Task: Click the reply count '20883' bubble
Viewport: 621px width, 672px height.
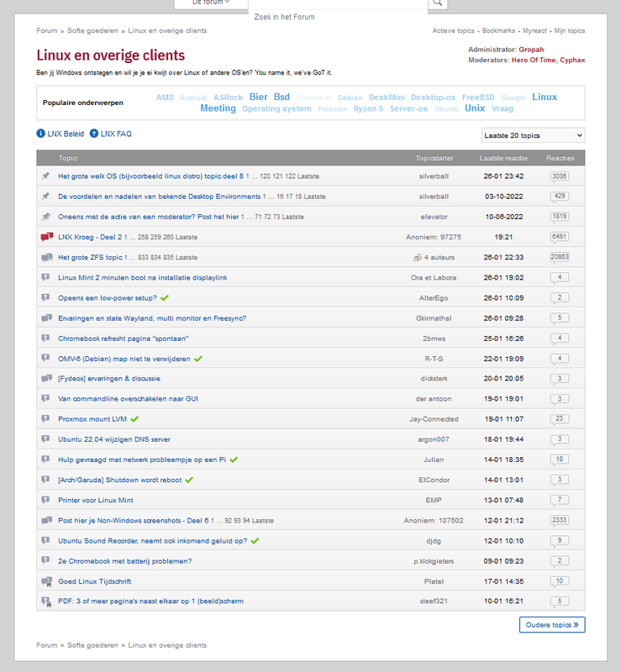Action: tap(560, 257)
